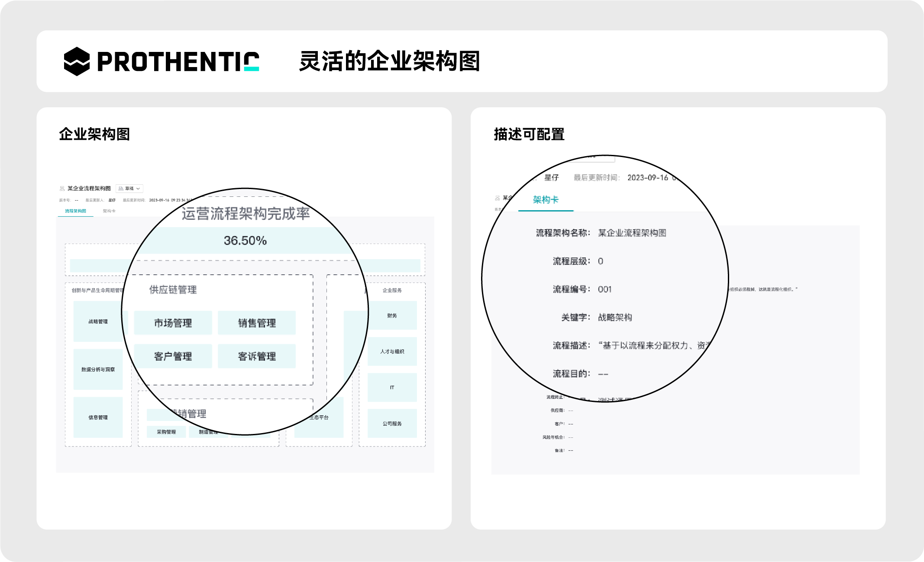Select the magnified 架构卡 tab

(x=545, y=200)
